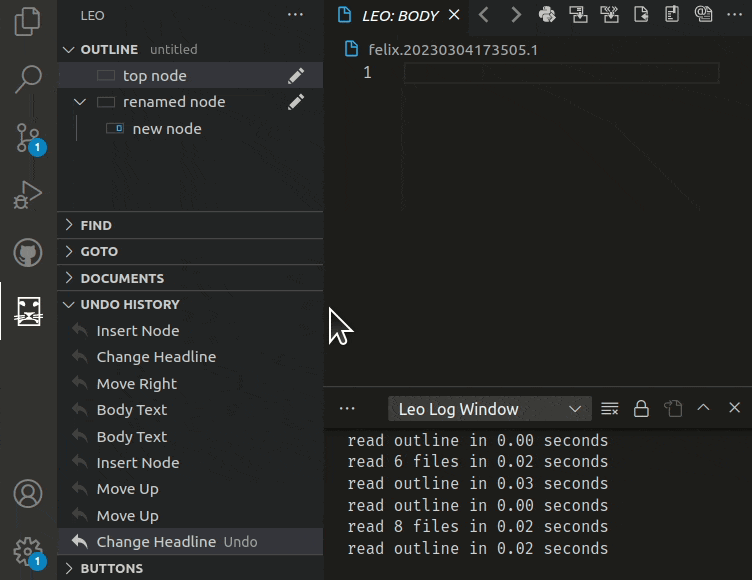Viewport: 752px width, 580px height.
Task: Click the second Move Up undo entry
Action: click(x=190, y=516)
